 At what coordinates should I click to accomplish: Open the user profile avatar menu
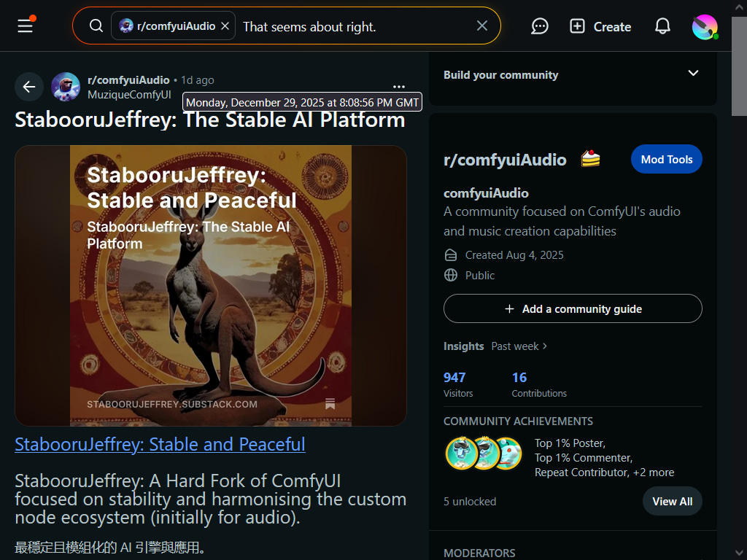pos(705,27)
